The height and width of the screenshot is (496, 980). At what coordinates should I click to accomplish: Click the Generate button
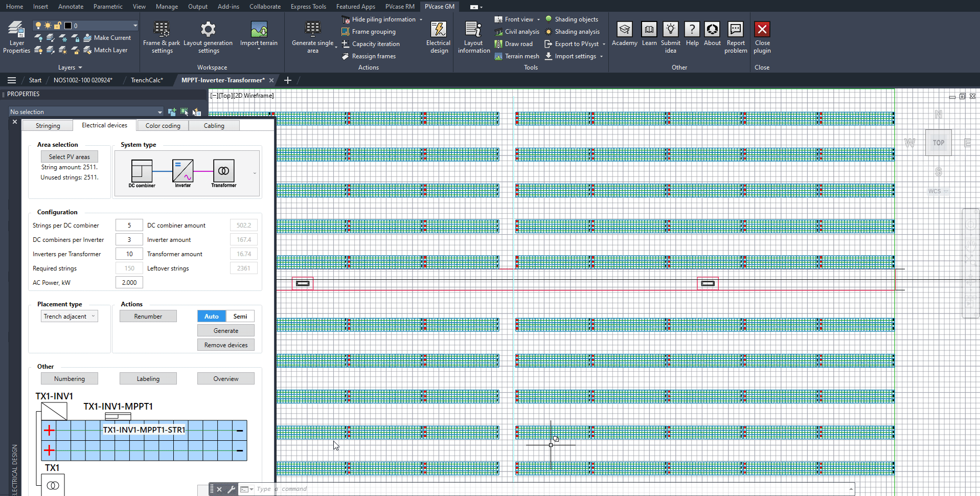click(x=225, y=331)
